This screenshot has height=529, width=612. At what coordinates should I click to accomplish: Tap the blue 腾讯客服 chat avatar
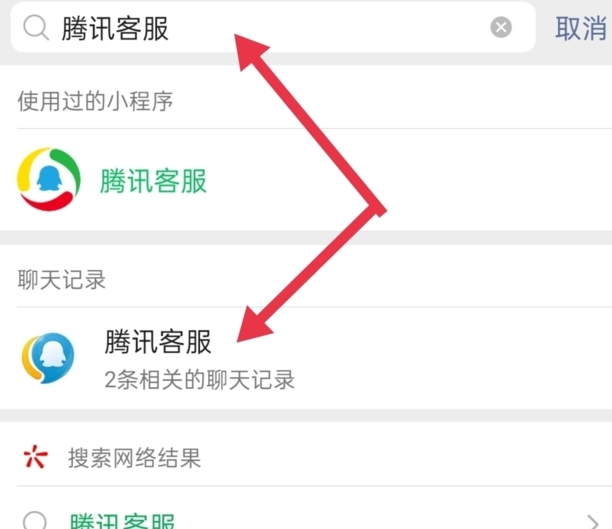(49, 357)
